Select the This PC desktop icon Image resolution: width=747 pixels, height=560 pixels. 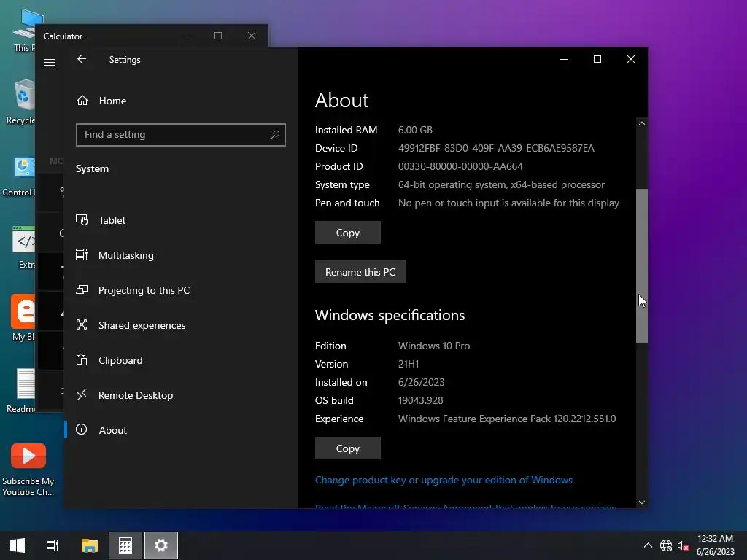pyautogui.click(x=24, y=29)
